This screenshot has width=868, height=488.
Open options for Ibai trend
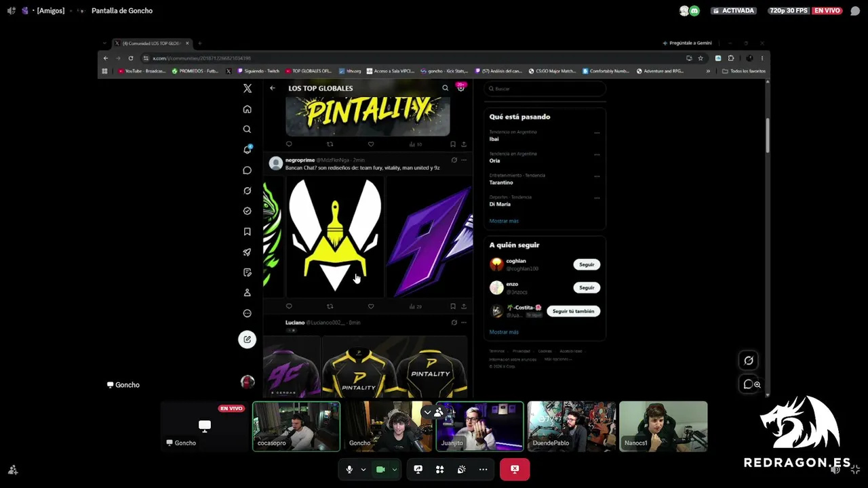click(597, 133)
